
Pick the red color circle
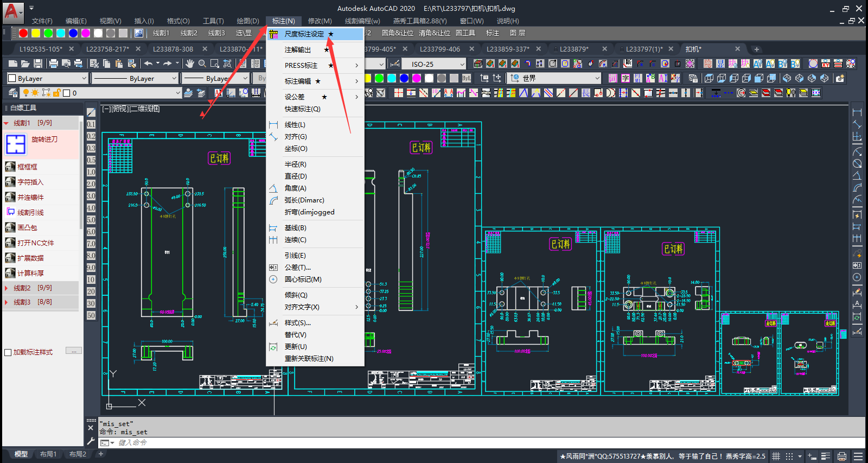23,33
